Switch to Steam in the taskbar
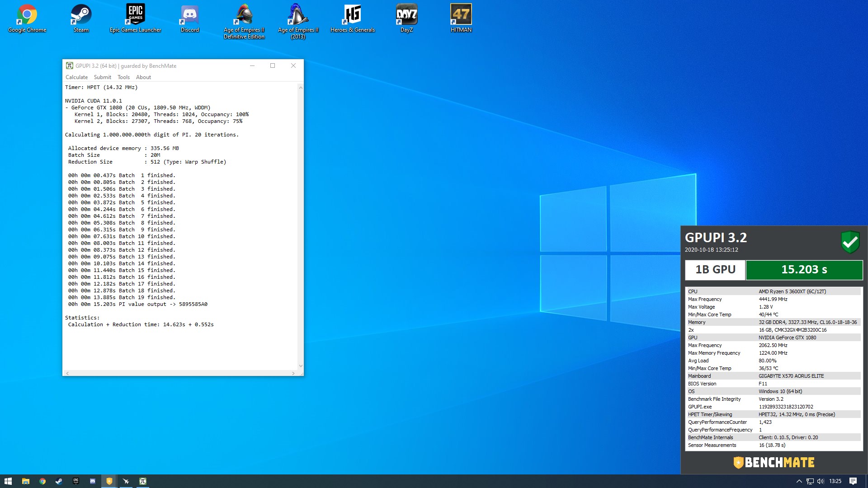868x488 pixels. [x=59, y=481]
